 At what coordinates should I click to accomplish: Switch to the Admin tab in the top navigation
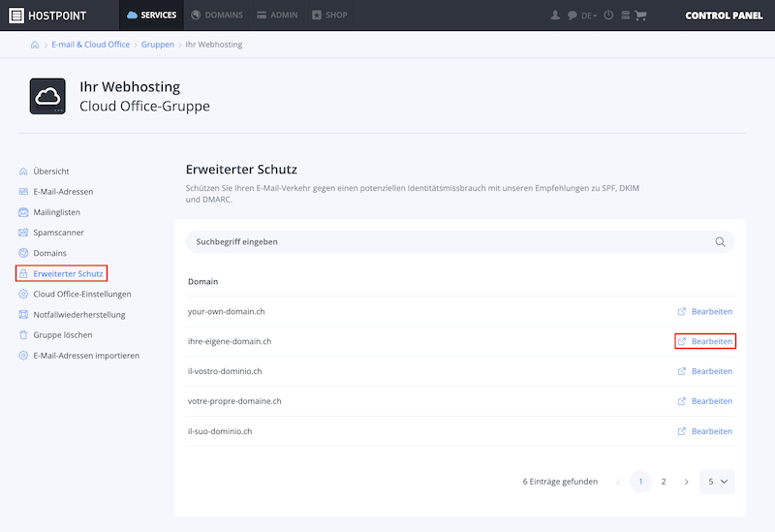click(x=277, y=15)
